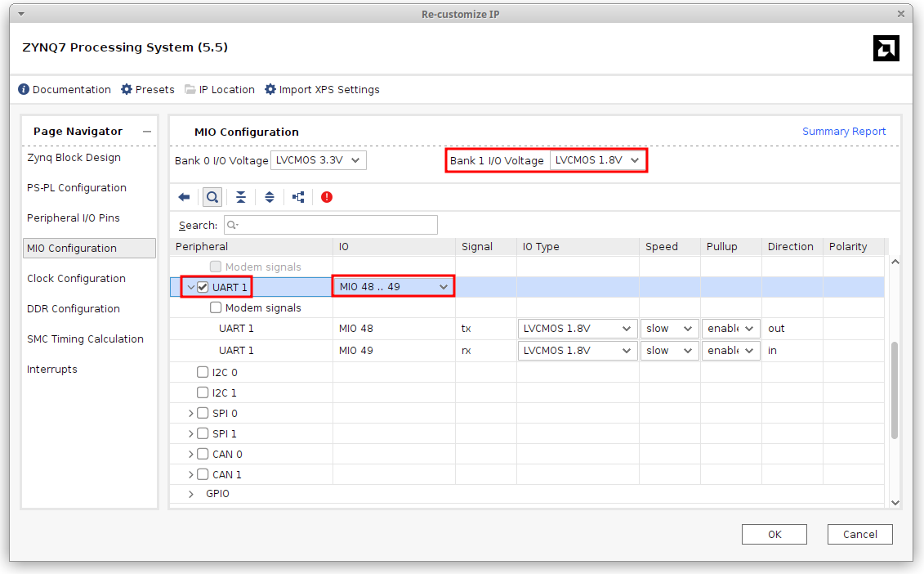
Task: Enable the CAN 0 checkbox
Action: (203, 454)
